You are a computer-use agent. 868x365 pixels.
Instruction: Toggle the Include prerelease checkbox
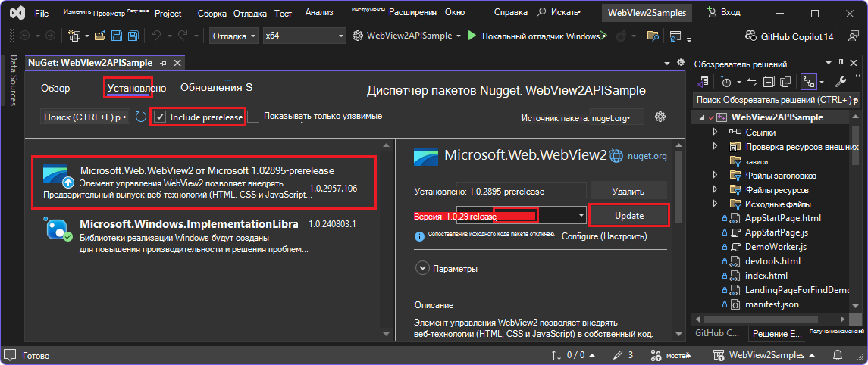click(161, 117)
